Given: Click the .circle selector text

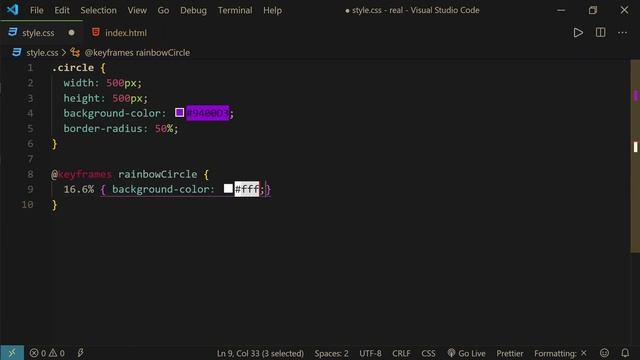Looking at the screenshot, I should pyautogui.click(x=73, y=68).
